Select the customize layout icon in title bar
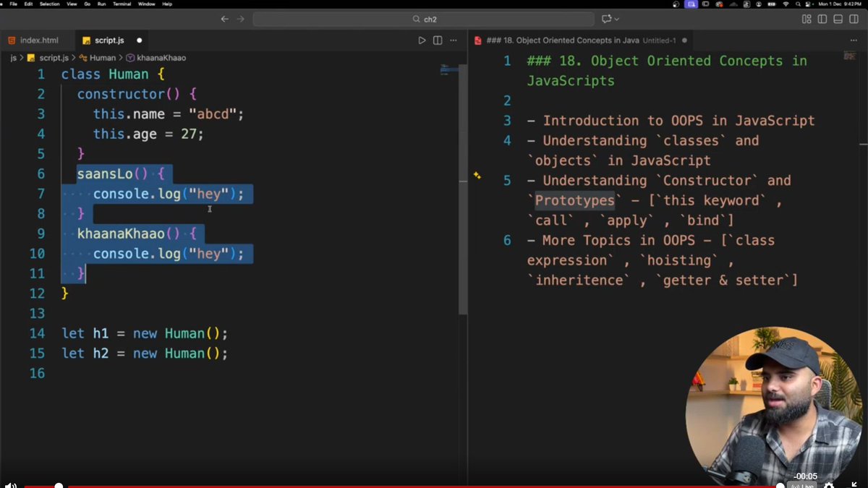The width and height of the screenshot is (868, 488). pos(807,19)
